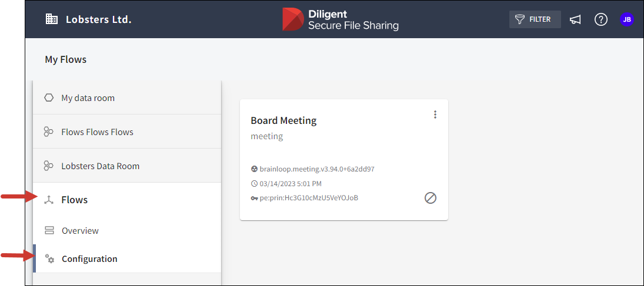Click the Flows branch icon in sidebar
This screenshot has width=644, height=286.
[49, 200]
